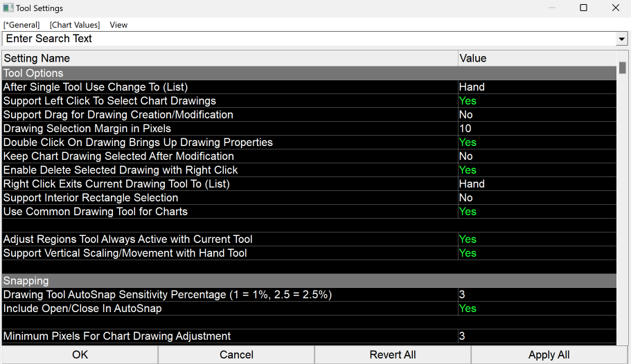Toggle No for Keep Chart Drawing Selected After Modification

(466, 156)
